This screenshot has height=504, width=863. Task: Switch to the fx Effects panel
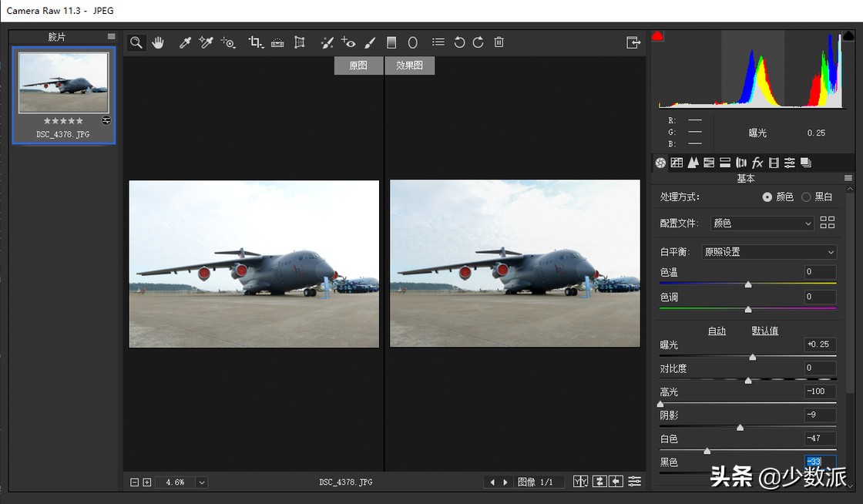(x=757, y=163)
